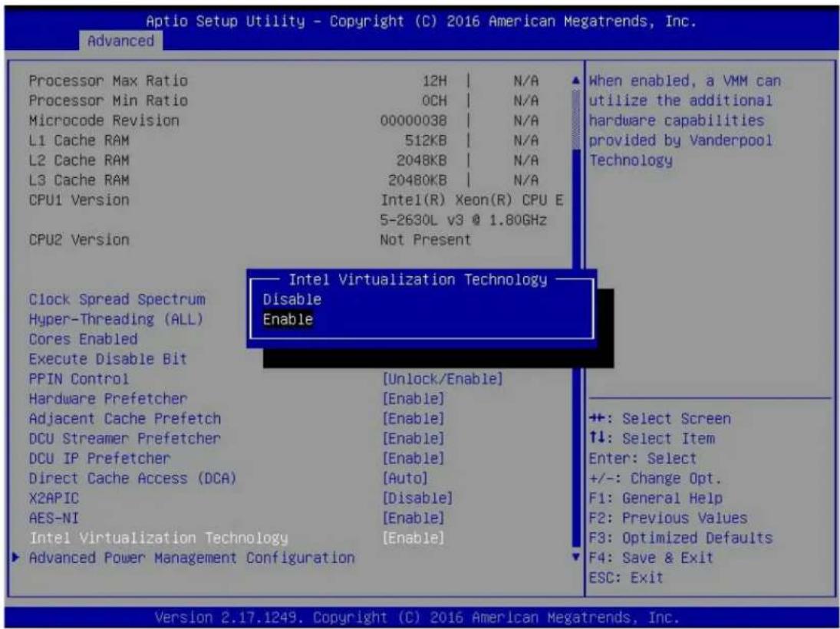Click F1: General Help hint

[x=656, y=499]
